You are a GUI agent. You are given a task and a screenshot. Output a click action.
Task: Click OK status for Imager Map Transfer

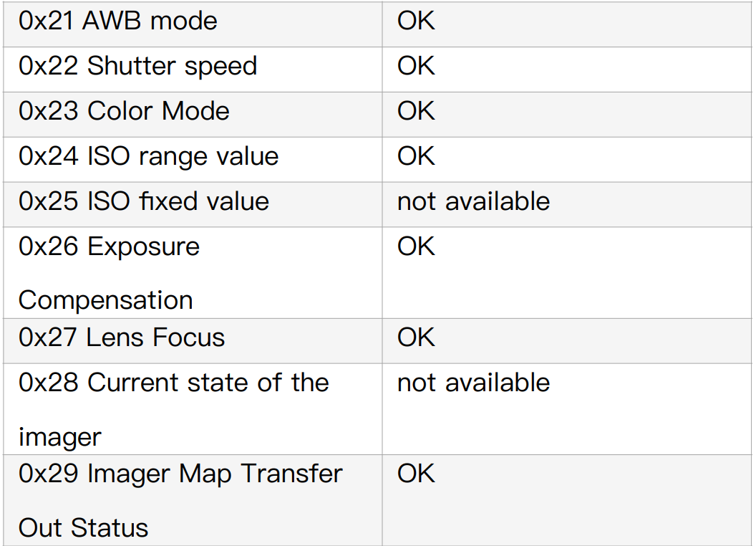(416, 474)
